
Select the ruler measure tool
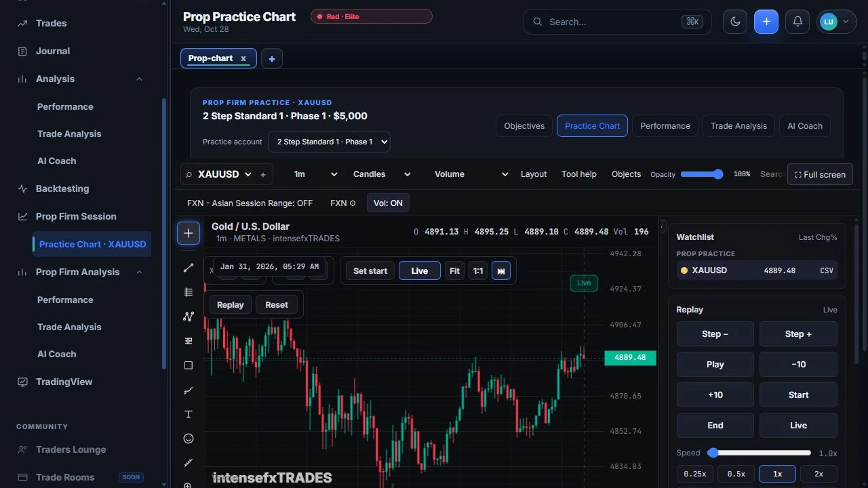[x=189, y=463]
